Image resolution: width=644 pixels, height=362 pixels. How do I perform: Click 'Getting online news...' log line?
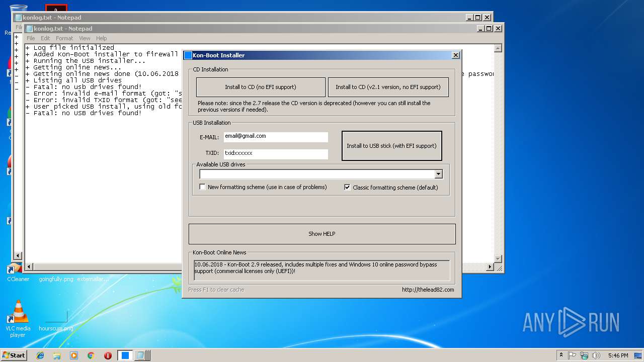pyautogui.click(x=74, y=67)
